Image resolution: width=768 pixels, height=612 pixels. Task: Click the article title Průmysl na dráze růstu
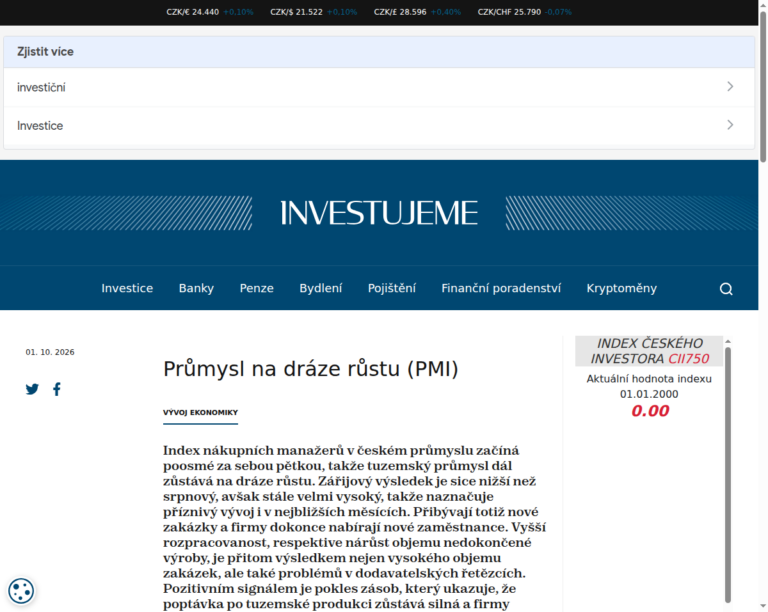311,369
